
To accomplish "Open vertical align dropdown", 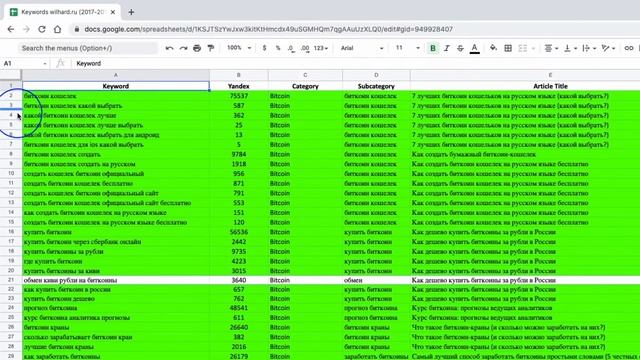I will (x=570, y=48).
